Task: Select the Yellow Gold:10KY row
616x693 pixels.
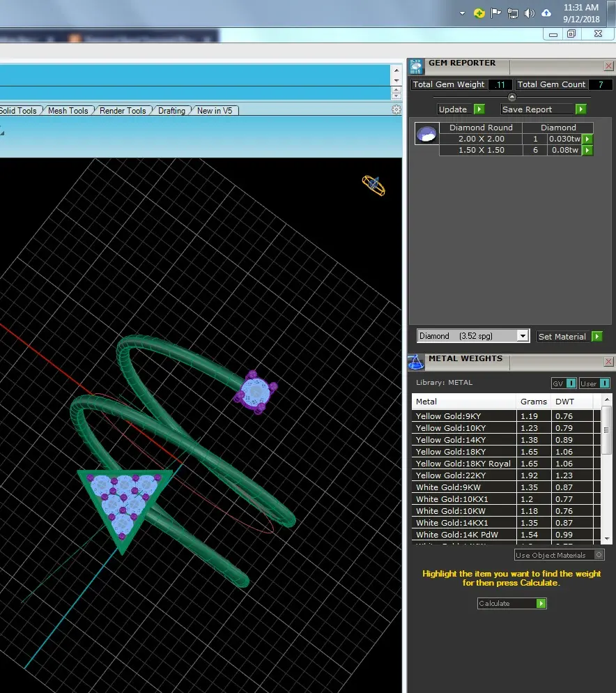Action: pyautogui.click(x=506, y=428)
